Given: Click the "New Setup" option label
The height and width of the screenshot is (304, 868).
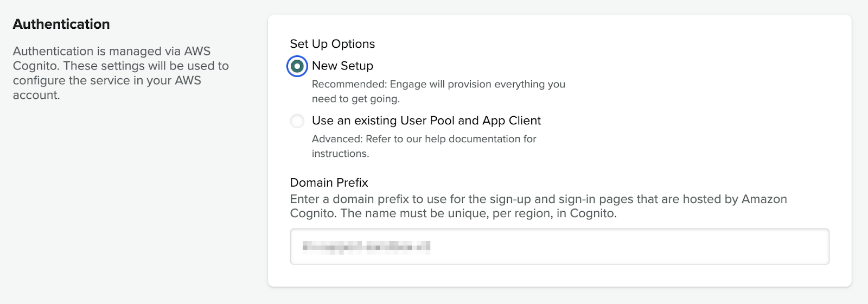Looking at the screenshot, I should [342, 66].
